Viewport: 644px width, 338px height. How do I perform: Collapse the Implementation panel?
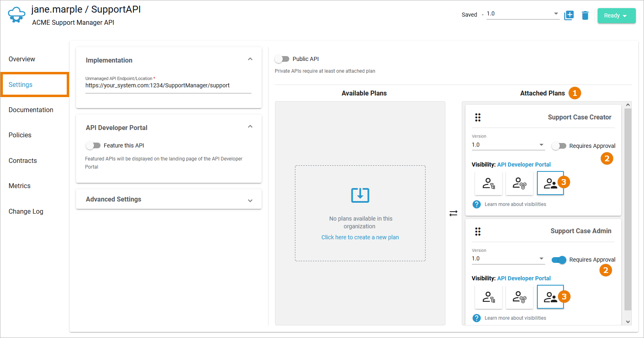tap(250, 59)
